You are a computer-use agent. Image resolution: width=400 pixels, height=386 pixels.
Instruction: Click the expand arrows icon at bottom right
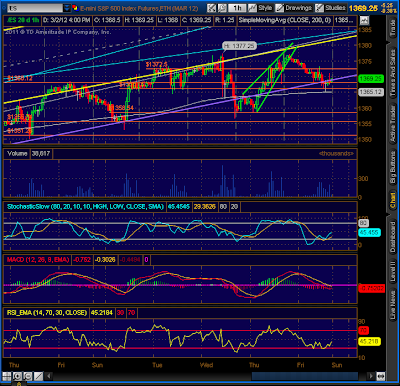(381, 376)
